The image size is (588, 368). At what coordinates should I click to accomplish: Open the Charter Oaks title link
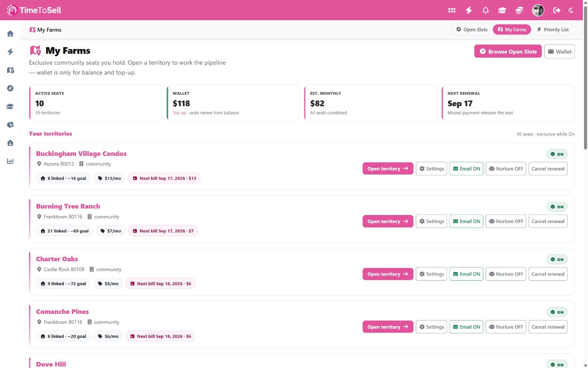(57, 259)
